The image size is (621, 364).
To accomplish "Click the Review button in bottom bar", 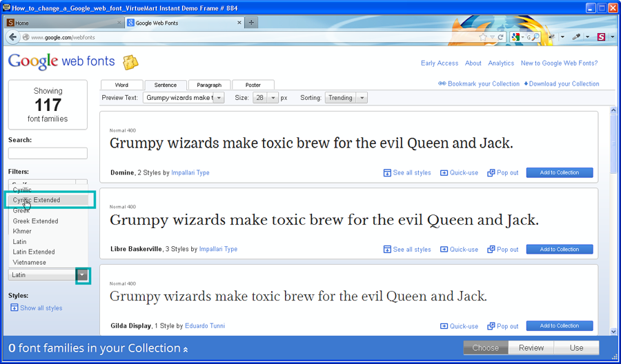I will coord(531,348).
